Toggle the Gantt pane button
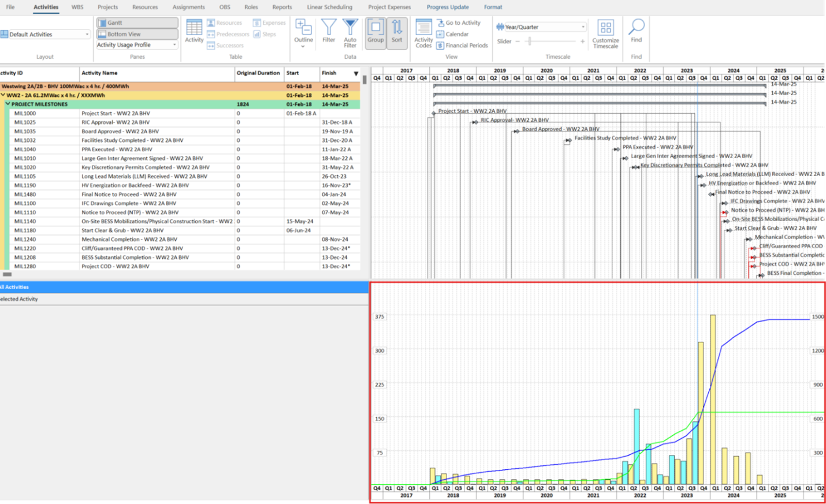Viewport: 826px width, 504px height. click(136, 23)
